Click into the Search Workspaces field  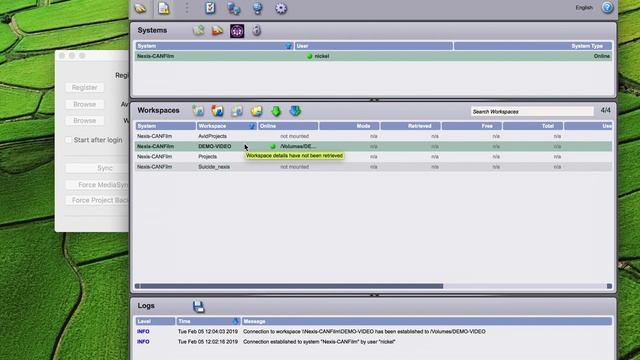click(532, 111)
